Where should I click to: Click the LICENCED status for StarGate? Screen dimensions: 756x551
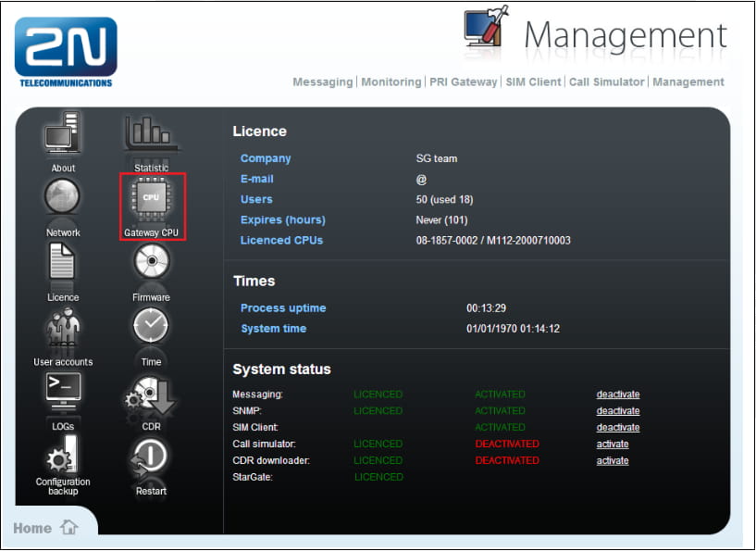click(x=379, y=477)
